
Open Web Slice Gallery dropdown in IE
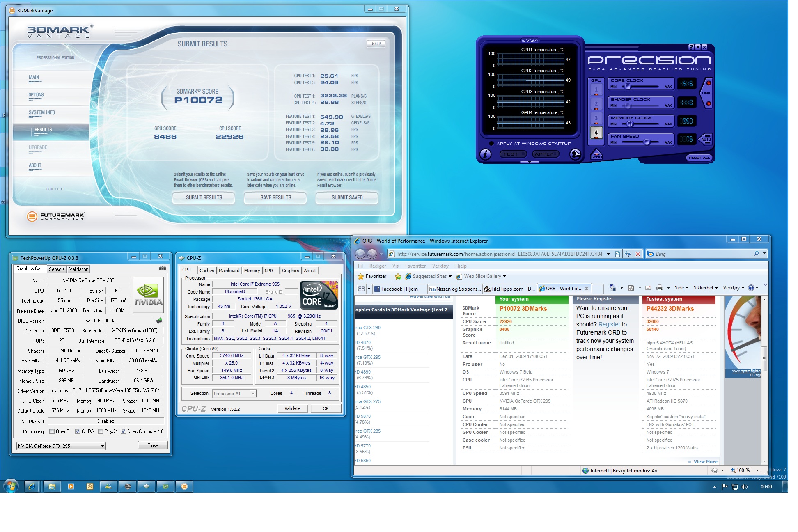tap(482, 276)
